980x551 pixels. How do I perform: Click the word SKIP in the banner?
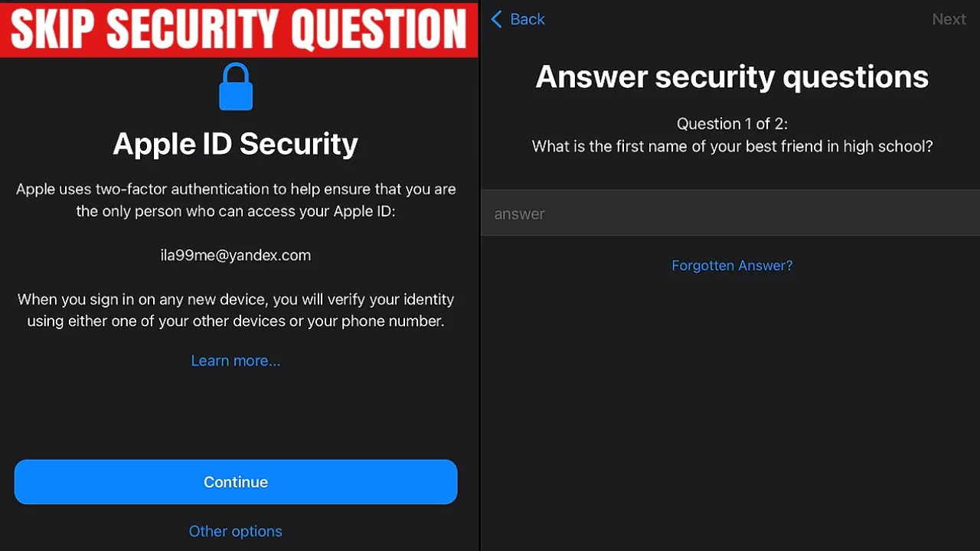(54, 29)
